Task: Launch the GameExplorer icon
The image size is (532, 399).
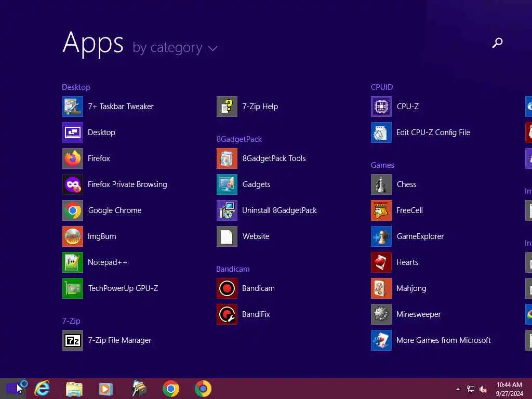Action: tap(381, 236)
